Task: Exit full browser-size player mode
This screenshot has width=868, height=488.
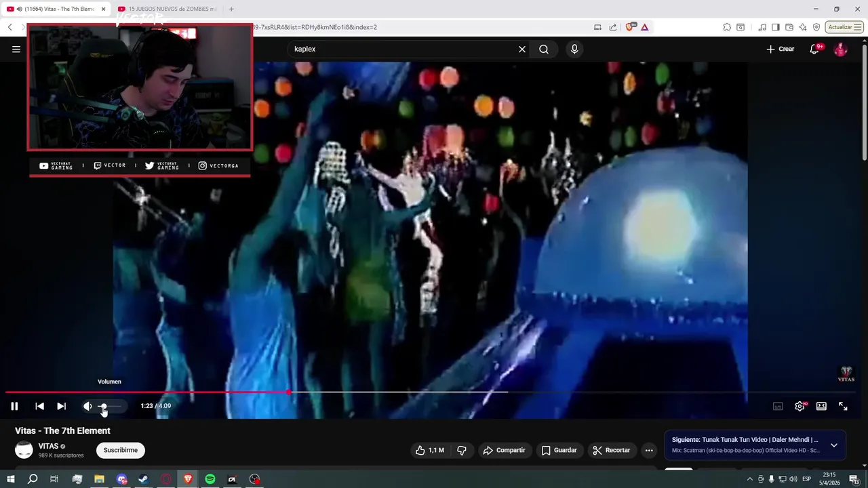Action: pos(843,406)
